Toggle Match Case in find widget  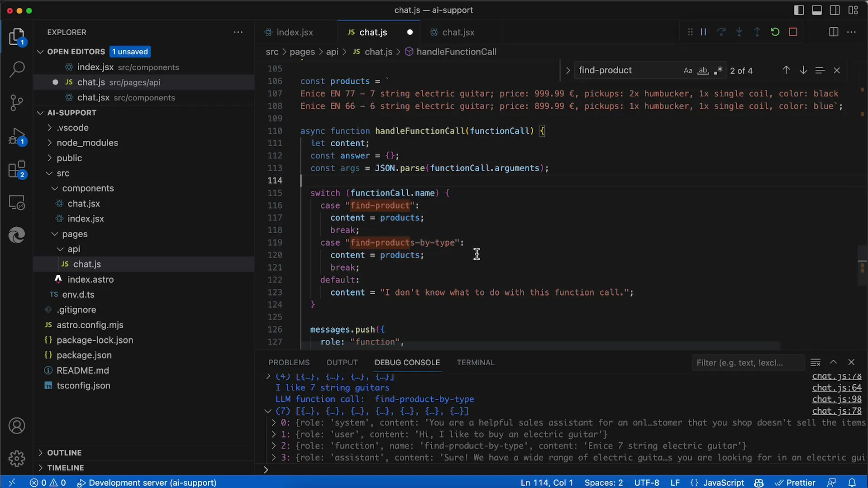pyautogui.click(x=688, y=71)
